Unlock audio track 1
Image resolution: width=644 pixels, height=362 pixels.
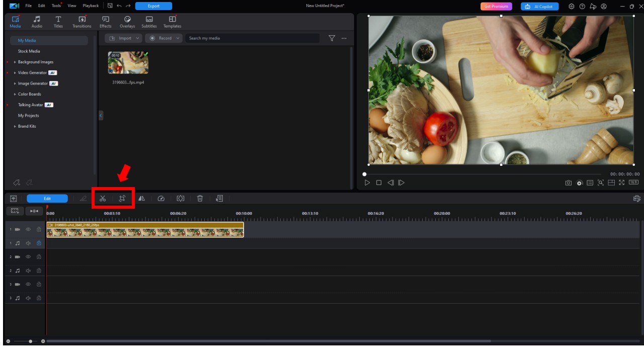pyautogui.click(x=39, y=243)
